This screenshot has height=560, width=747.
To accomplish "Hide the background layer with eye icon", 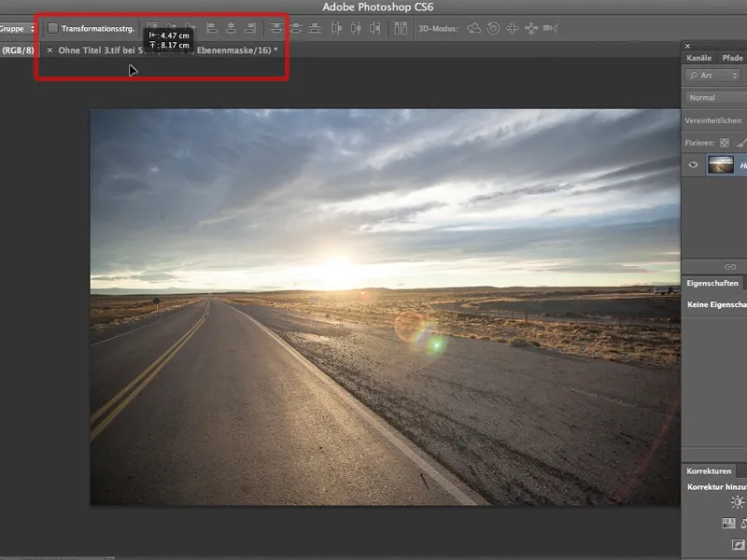I will (693, 165).
